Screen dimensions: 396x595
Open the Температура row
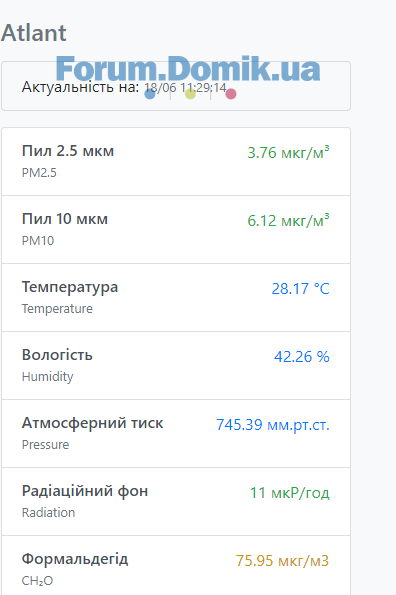point(176,298)
